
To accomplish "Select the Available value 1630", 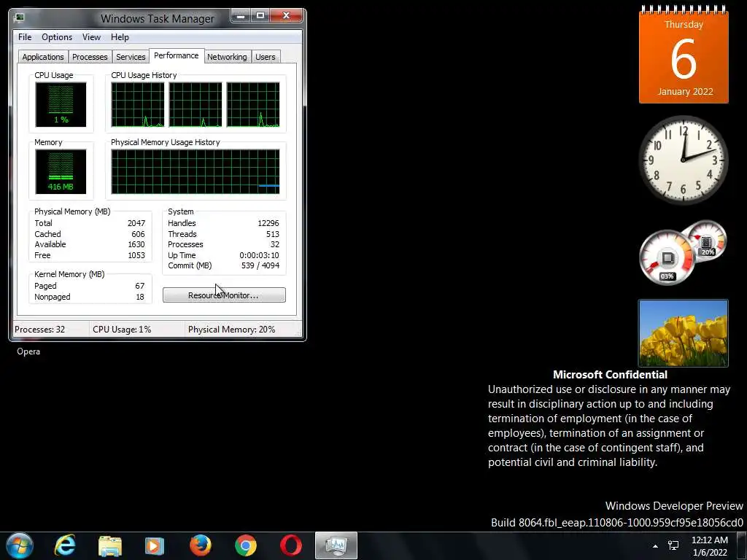I will 136,244.
